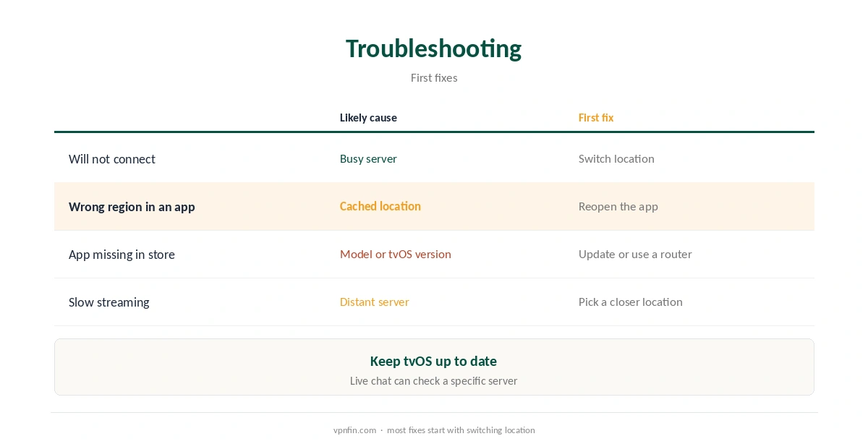Click the 'Update or use a router' cell
Image resolution: width=868 pixels, height=444 pixels.
(635, 255)
